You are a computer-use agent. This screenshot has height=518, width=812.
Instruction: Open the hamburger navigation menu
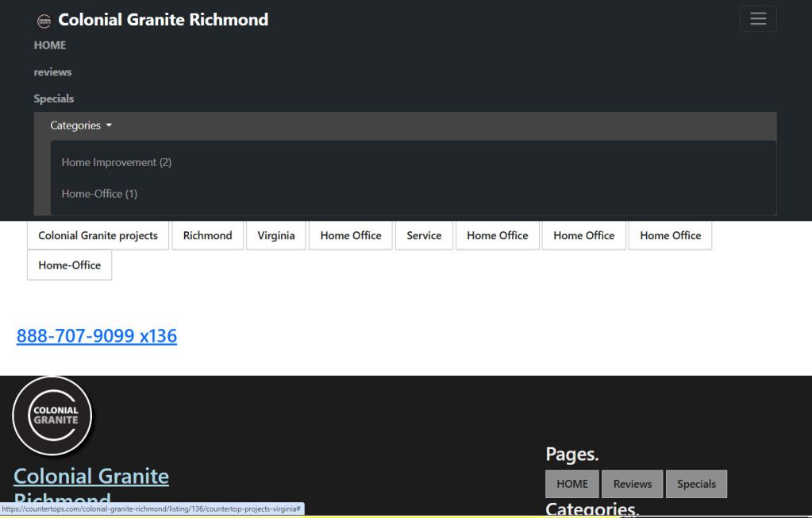(757, 18)
